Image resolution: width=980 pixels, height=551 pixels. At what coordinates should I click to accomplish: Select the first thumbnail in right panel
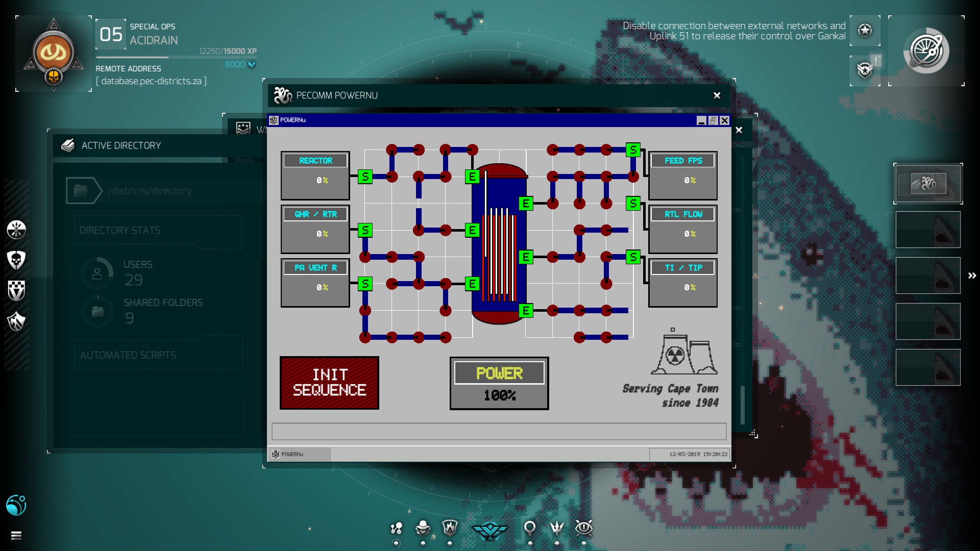[x=928, y=184]
